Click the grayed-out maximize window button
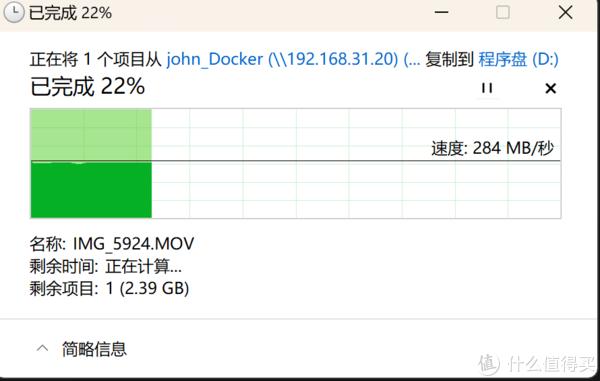Viewport: 600px width, 381px height. (x=502, y=12)
